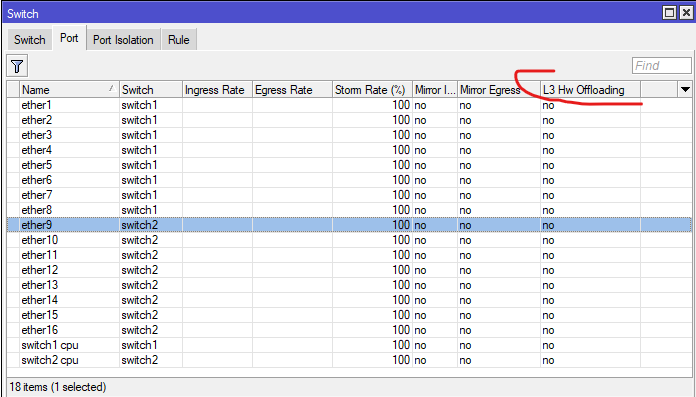The width and height of the screenshot is (696, 397).
Task: Pick the ether15 port entry
Action: 349,315
